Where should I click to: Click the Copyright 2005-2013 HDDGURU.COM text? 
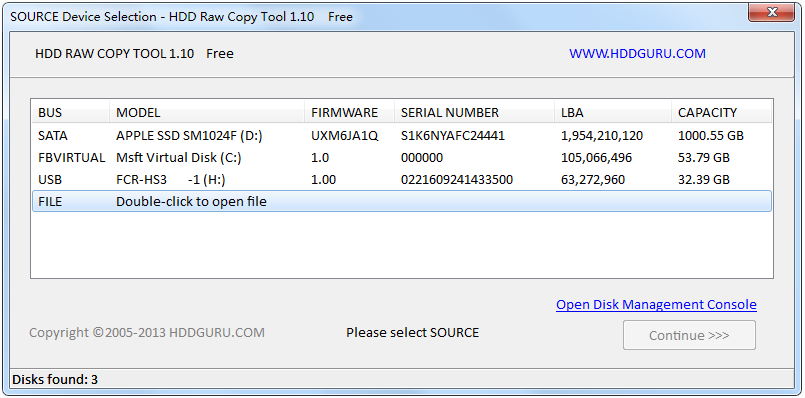[147, 333]
